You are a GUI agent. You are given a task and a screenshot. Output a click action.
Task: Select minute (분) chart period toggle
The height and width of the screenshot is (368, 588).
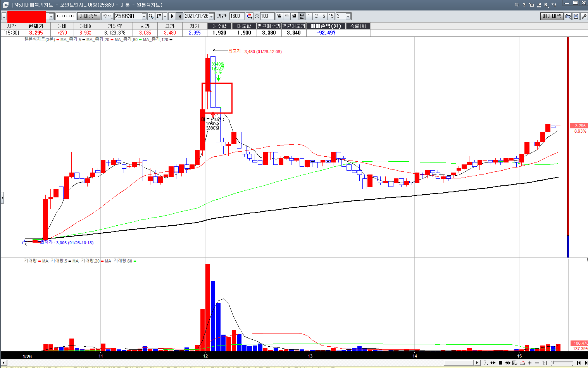coord(302,16)
